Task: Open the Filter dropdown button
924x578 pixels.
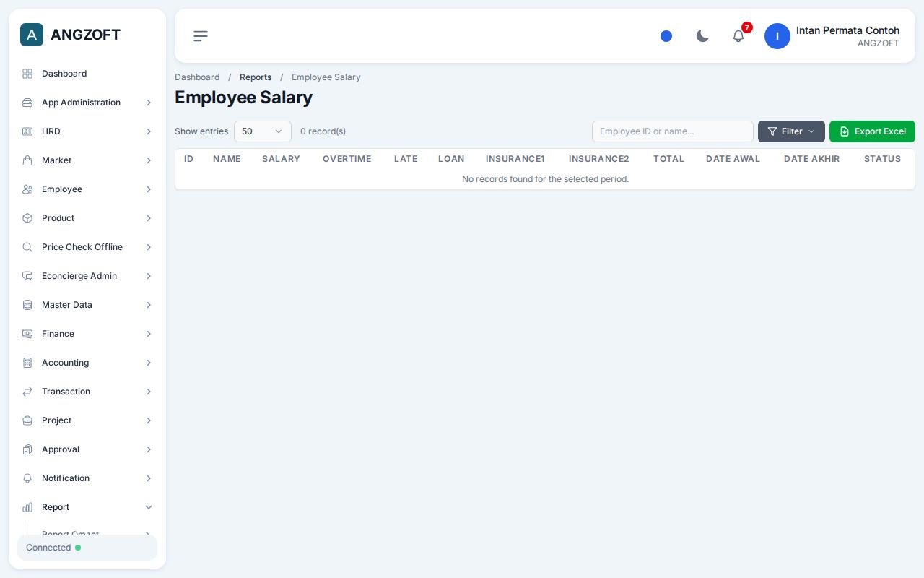Action: (791, 131)
